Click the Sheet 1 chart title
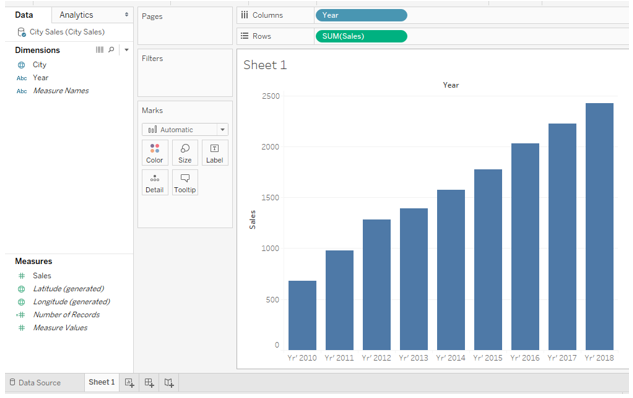 (265, 65)
